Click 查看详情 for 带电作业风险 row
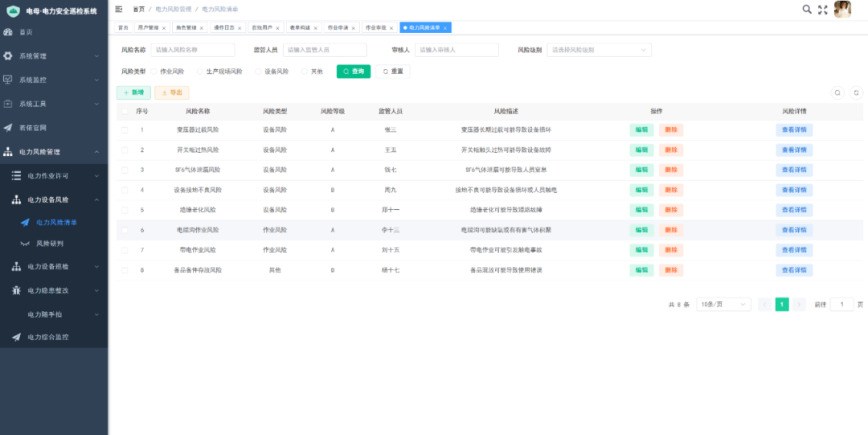 point(794,250)
